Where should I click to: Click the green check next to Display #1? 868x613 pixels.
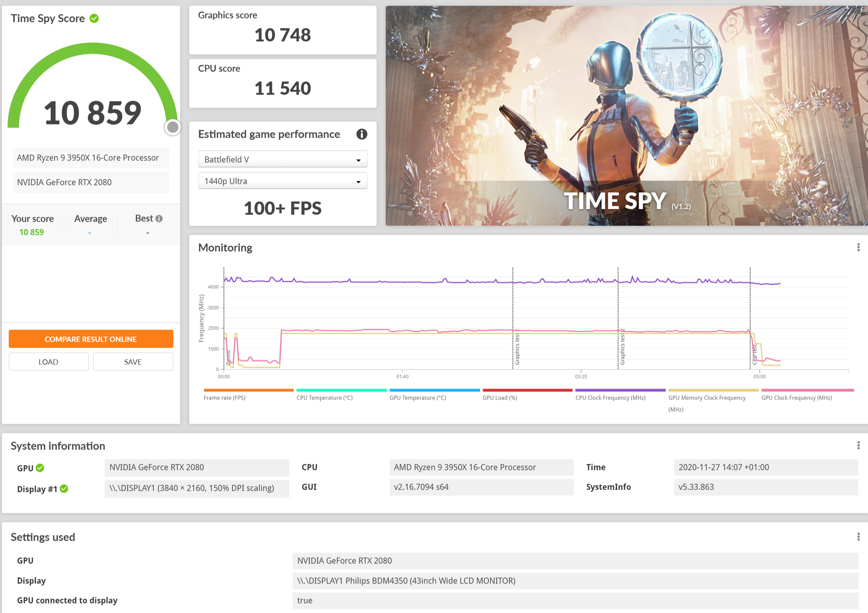point(64,489)
